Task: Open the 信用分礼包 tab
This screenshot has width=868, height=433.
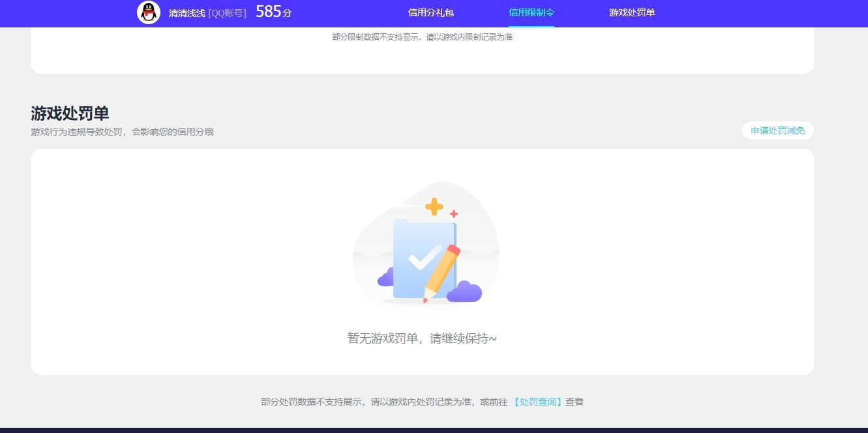Action: coord(430,12)
